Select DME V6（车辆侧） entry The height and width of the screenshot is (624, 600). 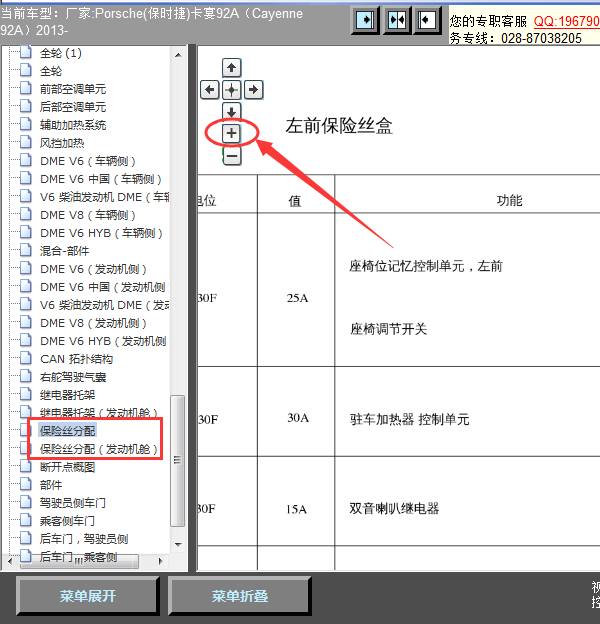[88, 161]
